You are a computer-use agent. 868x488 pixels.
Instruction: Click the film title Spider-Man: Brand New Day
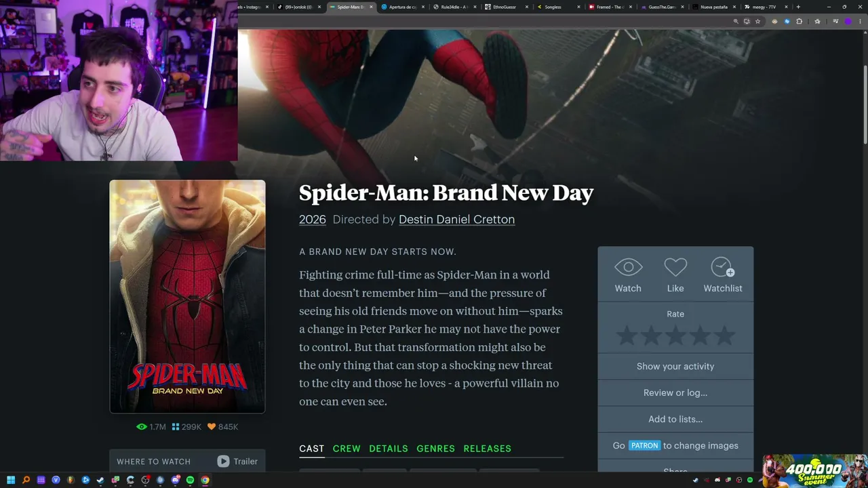[446, 193]
